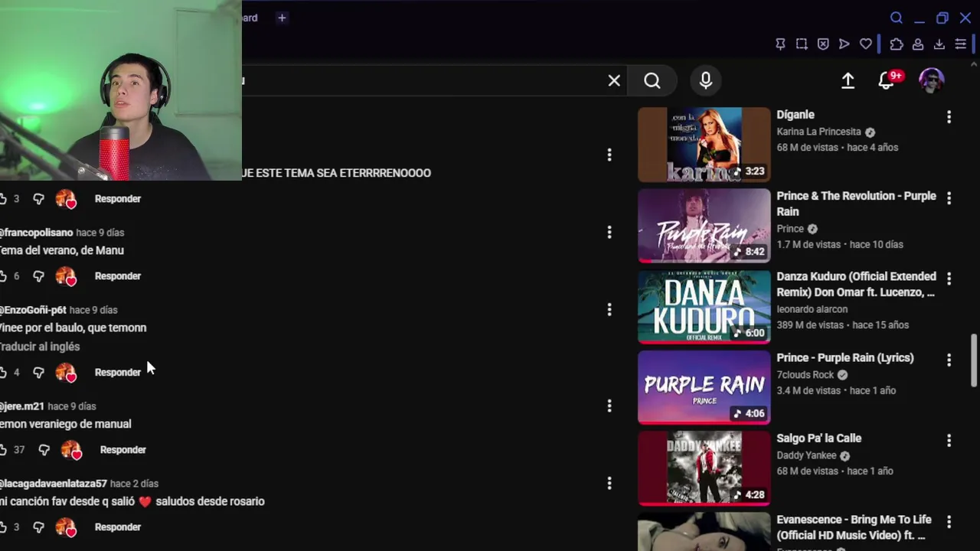Open leonardo alarcon channel name
This screenshot has height=551, width=980.
point(812,309)
